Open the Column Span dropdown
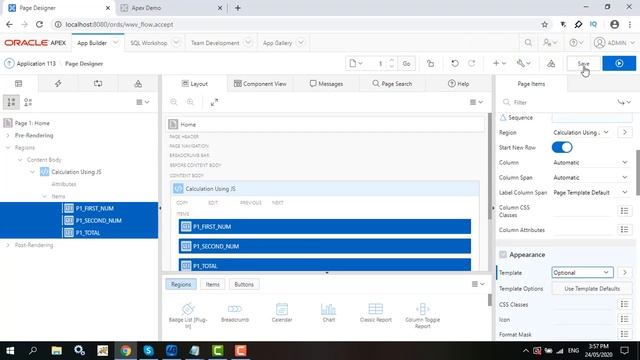 point(591,178)
